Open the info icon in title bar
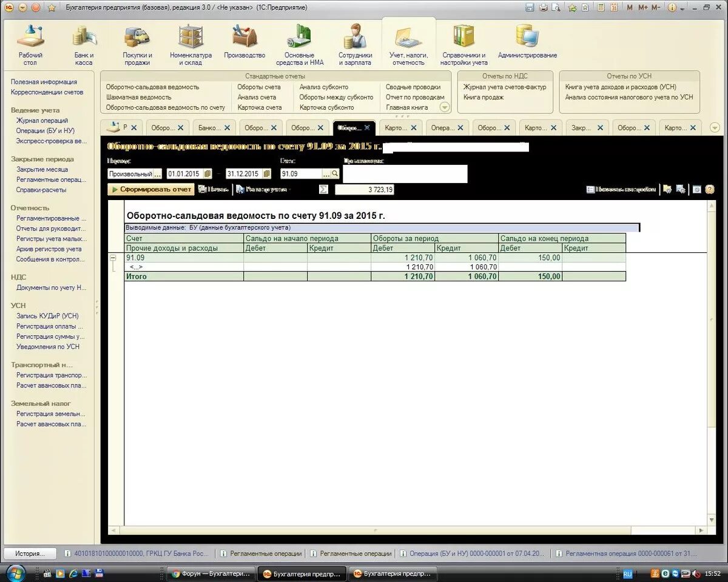Viewport: 728px width, 582px height. tap(672, 7)
